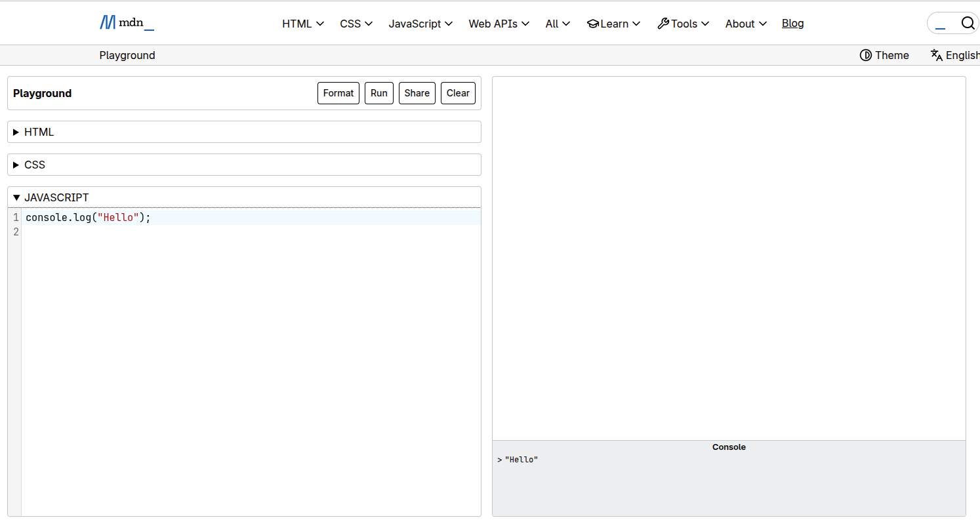The width and height of the screenshot is (980, 524).
Task: Click the search magnifier icon
Action: point(968,23)
